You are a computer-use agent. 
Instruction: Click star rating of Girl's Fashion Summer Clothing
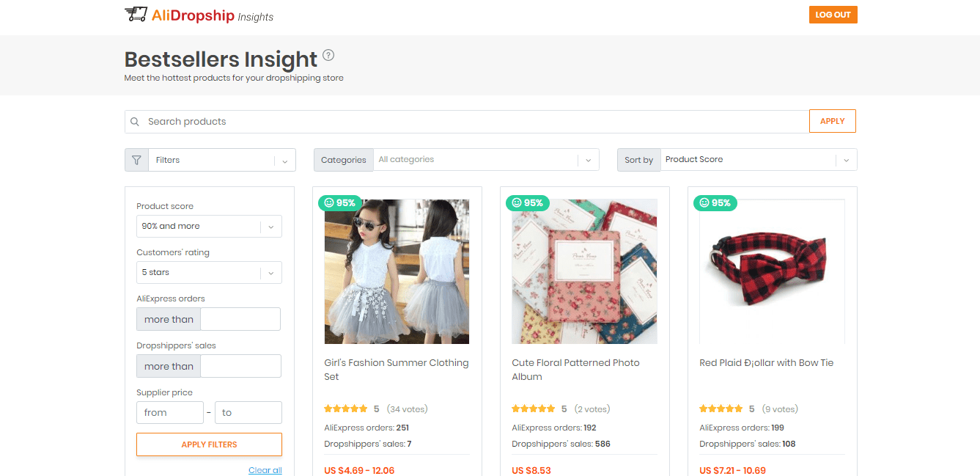click(x=346, y=409)
